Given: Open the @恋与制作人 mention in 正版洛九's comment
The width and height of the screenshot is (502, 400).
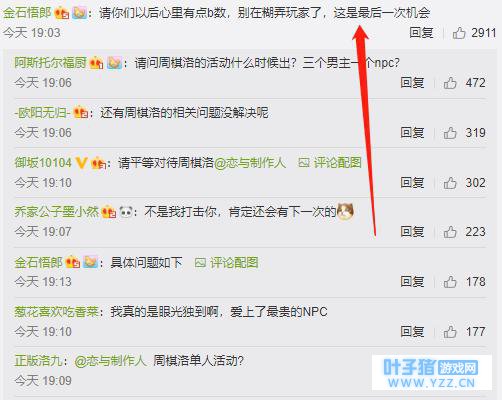Looking at the screenshot, I should click(110, 361).
